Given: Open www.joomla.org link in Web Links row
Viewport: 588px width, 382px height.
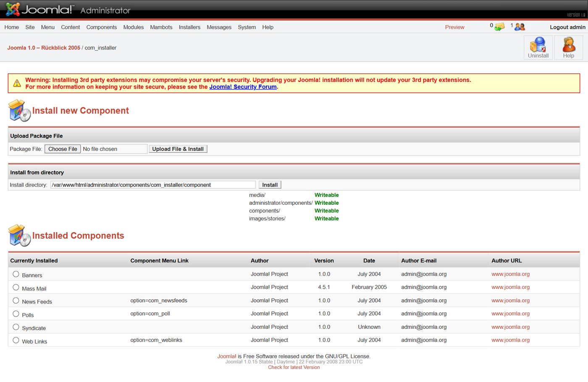Looking at the screenshot, I should pos(511,340).
